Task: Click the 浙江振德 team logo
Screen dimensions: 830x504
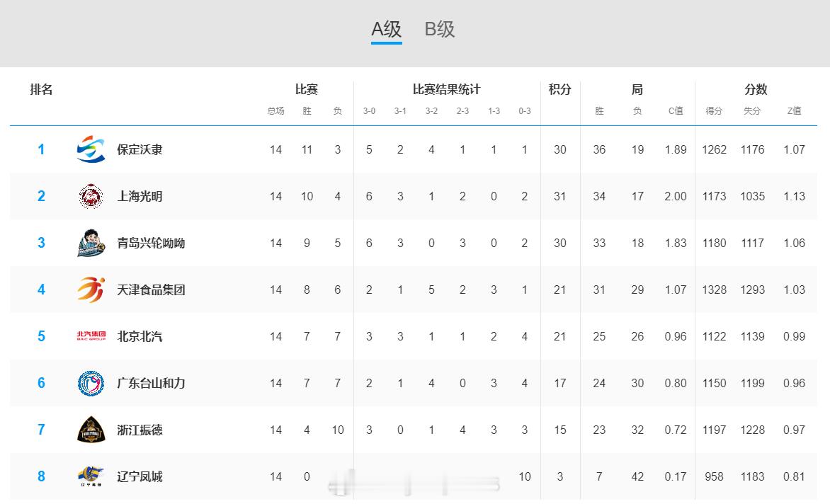Action: click(x=91, y=430)
